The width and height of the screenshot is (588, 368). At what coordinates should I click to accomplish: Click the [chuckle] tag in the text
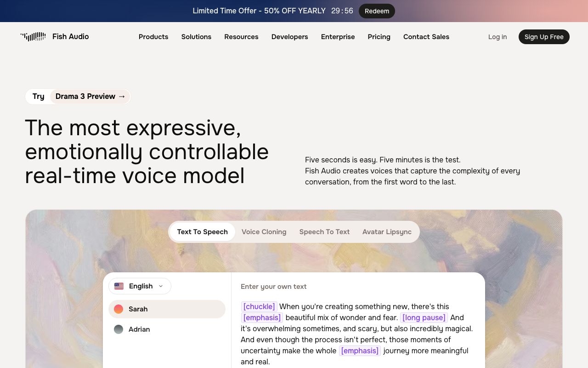coord(259,306)
